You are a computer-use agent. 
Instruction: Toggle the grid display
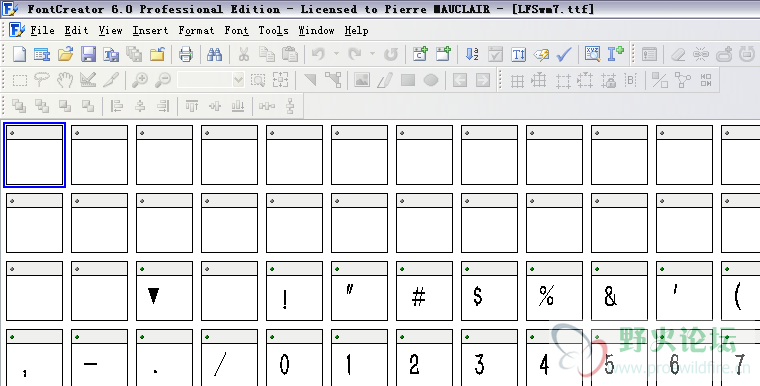click(517, 80)
